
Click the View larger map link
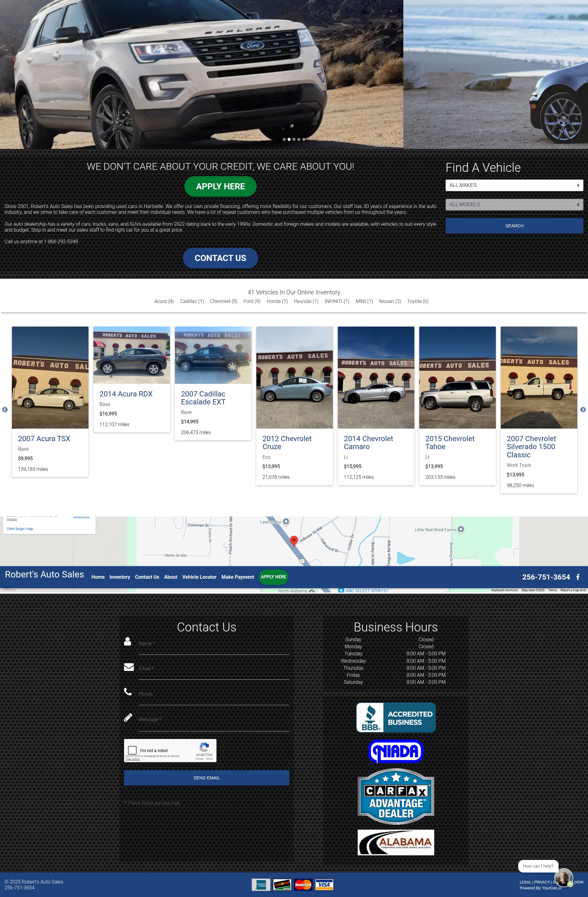tap(20, 529)
